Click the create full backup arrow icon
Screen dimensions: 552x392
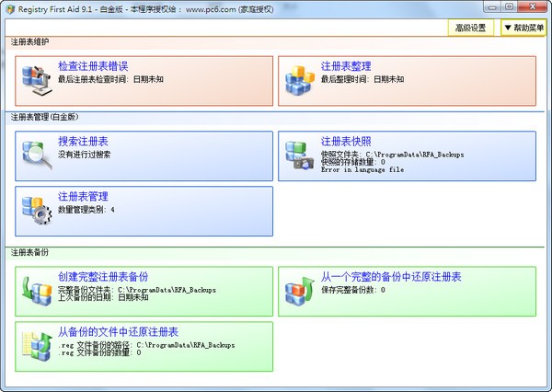37,291
